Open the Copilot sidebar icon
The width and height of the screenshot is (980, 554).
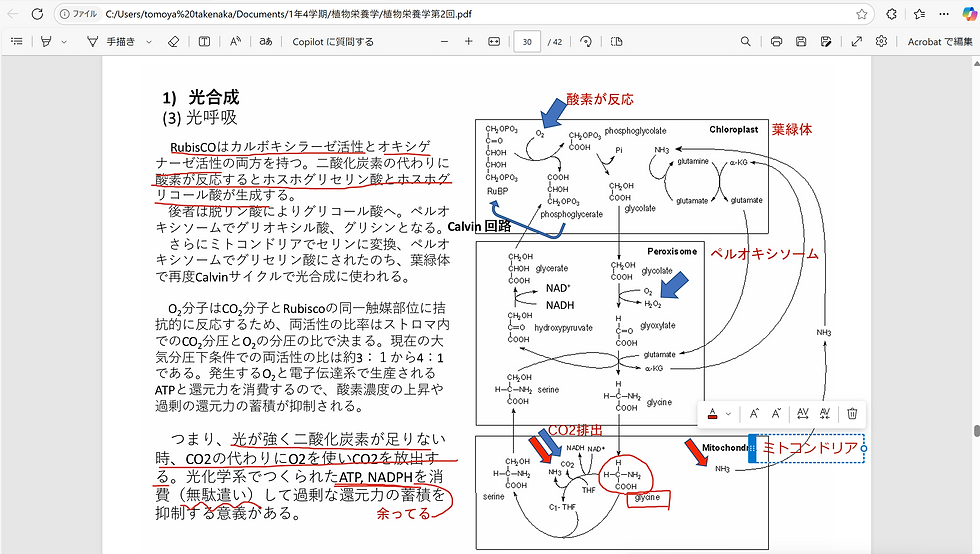[x=969, y=14]
